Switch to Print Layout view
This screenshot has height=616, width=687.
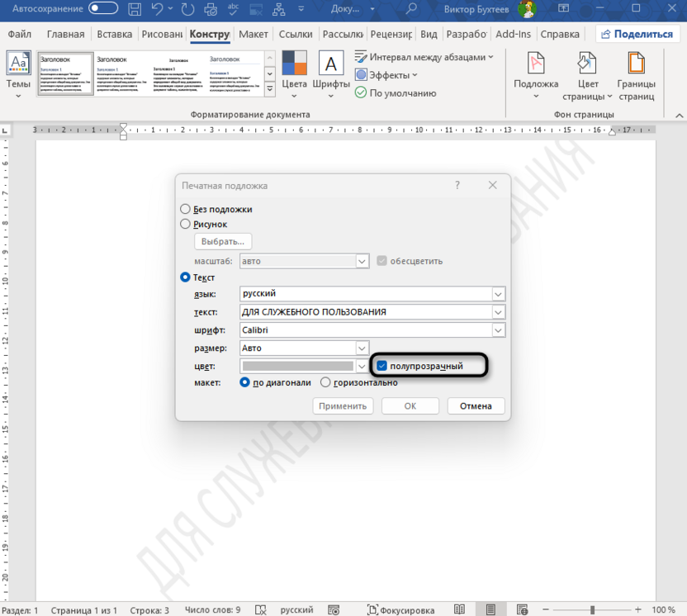(x=490, y=609)
